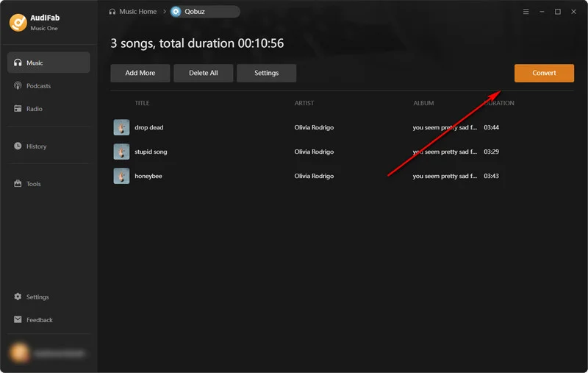Click the blurred account name
Image resolution: width=588 pixels, height=373 pixels.
click(x=59, y=353)
